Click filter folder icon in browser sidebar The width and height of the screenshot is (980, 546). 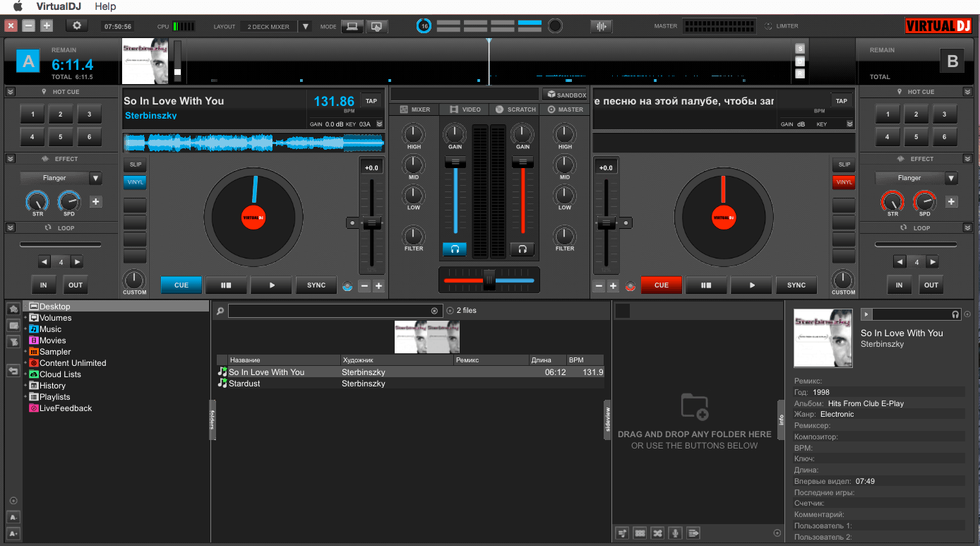pyautogui.click(x=13, y=342)
